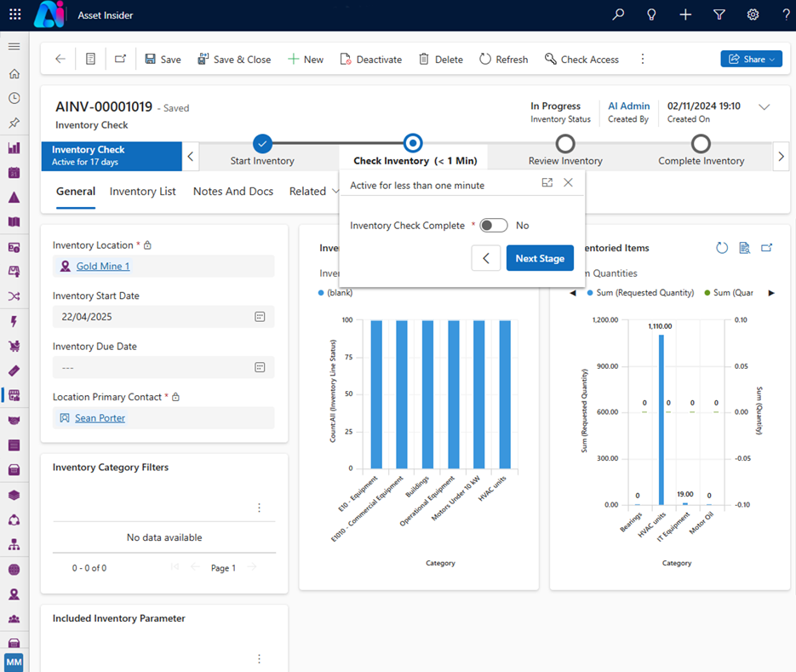Click the AI Admin created by link

click(x=628, y=106)
